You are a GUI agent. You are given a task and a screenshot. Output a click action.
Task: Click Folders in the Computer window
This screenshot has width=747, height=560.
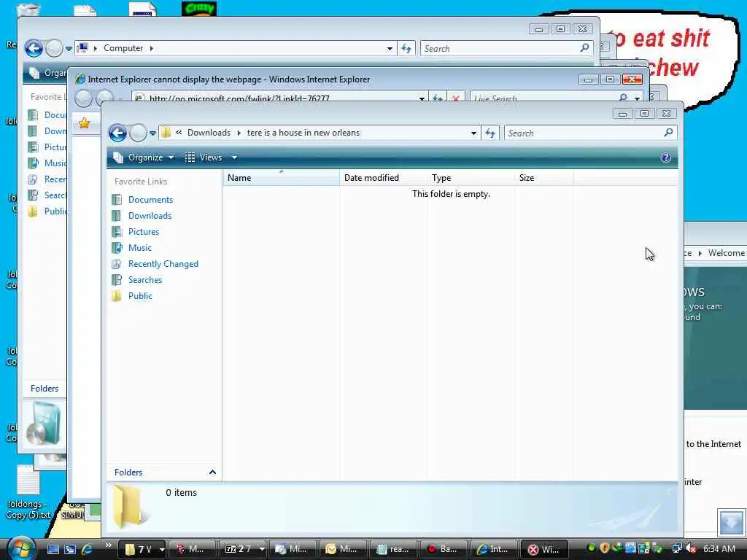(44, 389)
